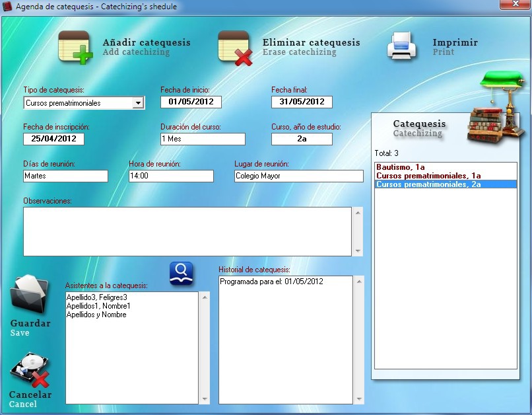Click the Añadir catequesis notepad icon
The width and height of the screenshot is (532, 415).
coord(75,47)
